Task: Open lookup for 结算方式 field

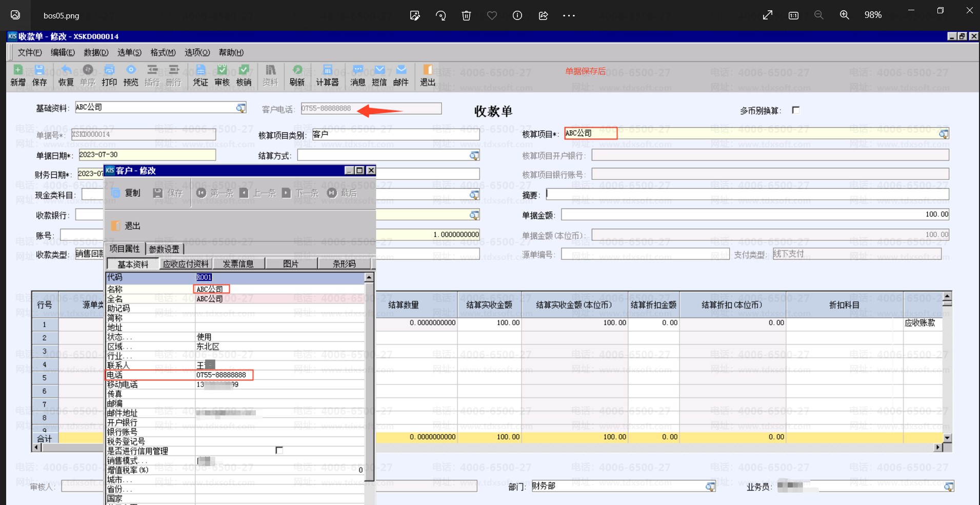Action: [x=474, y=155]
